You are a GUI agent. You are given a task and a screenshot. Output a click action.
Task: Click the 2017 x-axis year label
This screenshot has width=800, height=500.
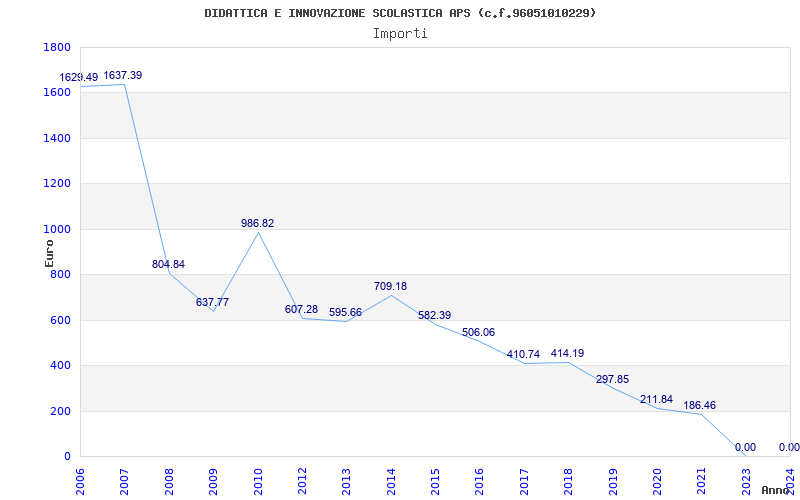click(x=524, y=482)
